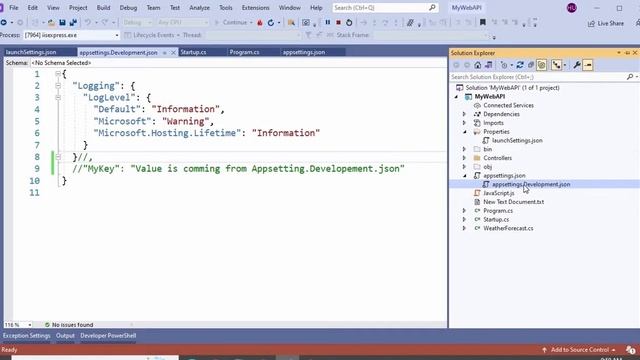
Task: Close the appsettings.Development.json tab
Action: coord(173,53)
